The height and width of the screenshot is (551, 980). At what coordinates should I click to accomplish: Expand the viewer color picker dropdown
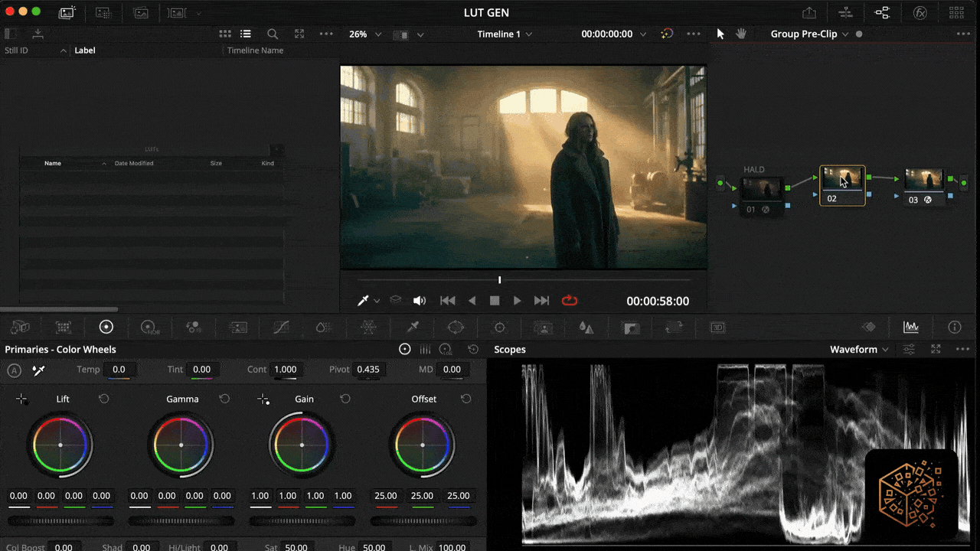point(377,301)
